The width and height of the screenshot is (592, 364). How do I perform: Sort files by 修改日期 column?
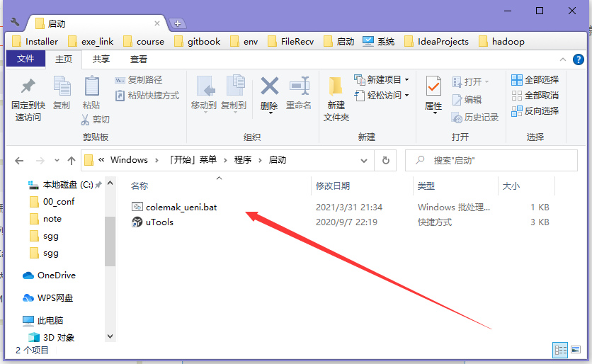pyautogui.click(x=333, y=186)
